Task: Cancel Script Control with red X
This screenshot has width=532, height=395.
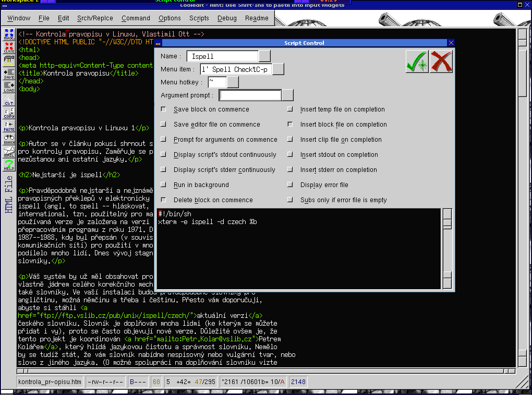Action: pyautogui.click(x=441, y=61)
